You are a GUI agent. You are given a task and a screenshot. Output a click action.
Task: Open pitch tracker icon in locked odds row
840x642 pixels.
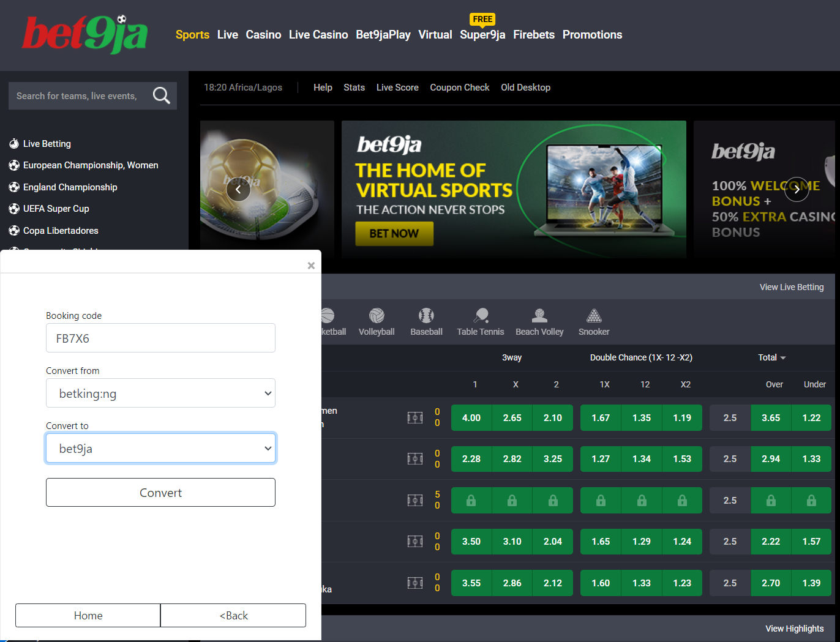pyautogui.click(x=415, y=501)
